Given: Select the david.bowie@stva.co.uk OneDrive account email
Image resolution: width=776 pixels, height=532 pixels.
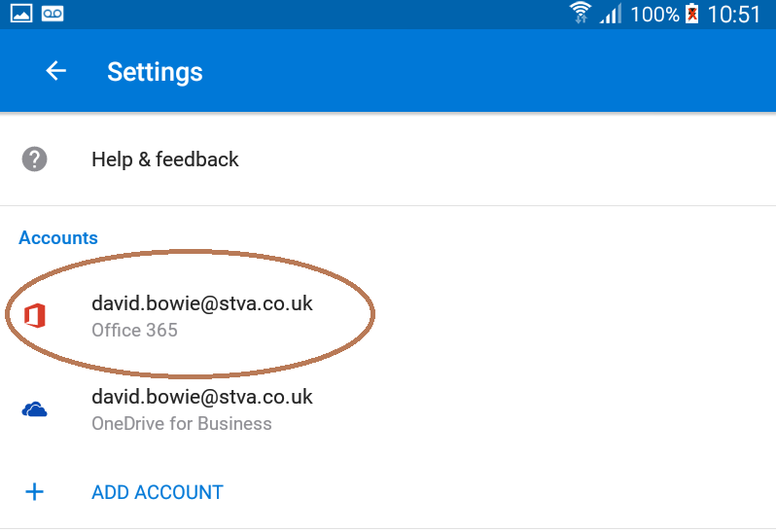Looking at the screenshot, I should [x=202, y=397].
